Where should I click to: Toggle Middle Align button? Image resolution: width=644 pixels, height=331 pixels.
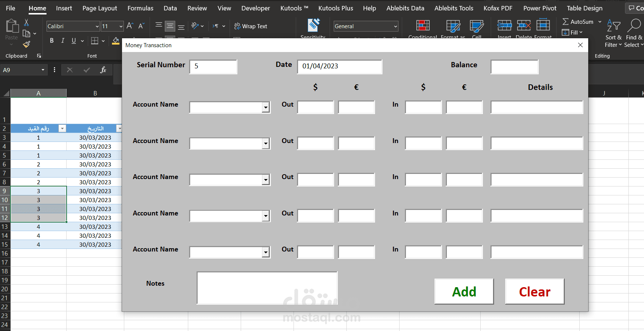click(170, 26)
